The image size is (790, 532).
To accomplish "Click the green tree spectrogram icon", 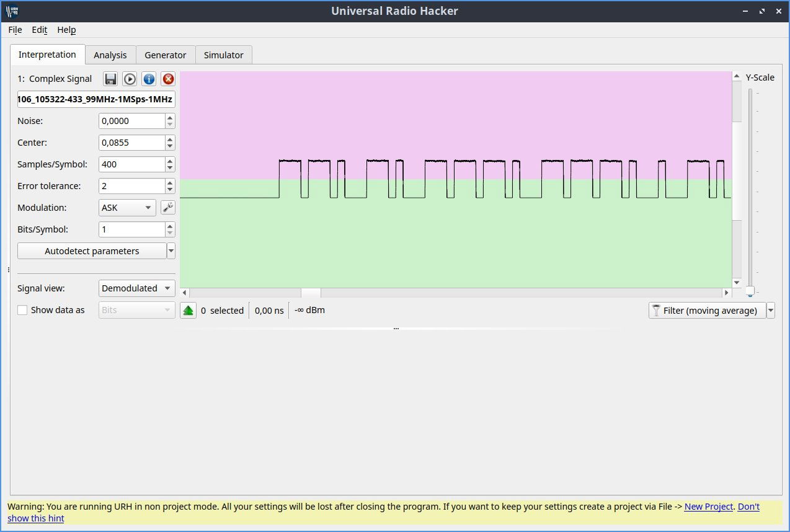I will click(x=189, y=311).
